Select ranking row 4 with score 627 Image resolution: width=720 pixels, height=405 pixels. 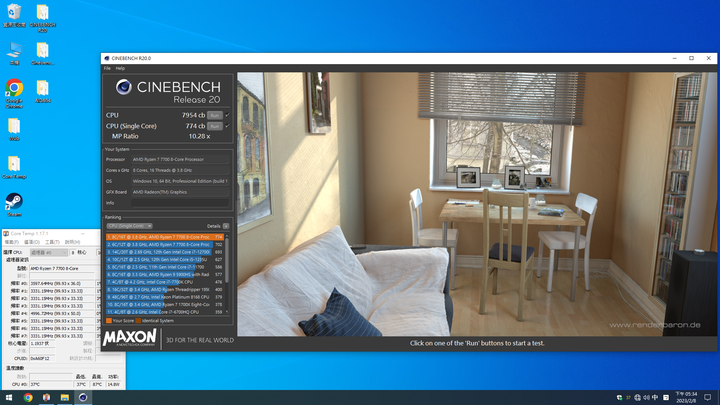tap(165, 259)
